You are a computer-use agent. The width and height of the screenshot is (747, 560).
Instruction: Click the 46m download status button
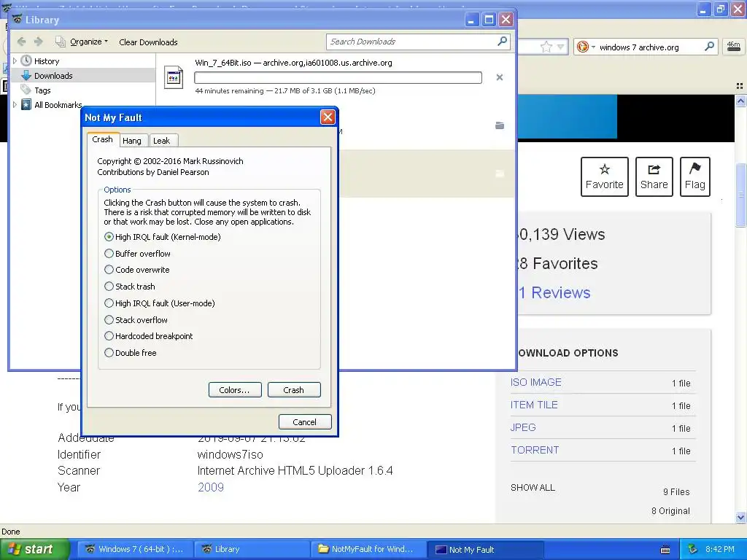coord(734,47)
